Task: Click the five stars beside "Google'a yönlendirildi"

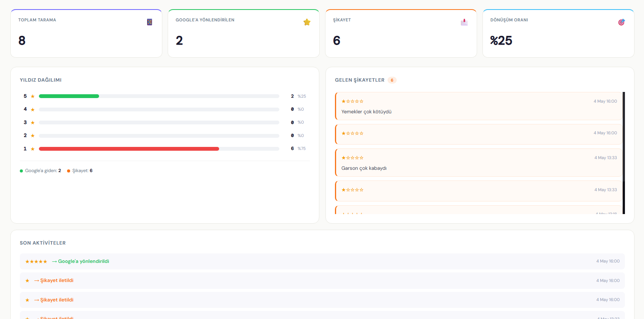Action: tap(36, 261)
